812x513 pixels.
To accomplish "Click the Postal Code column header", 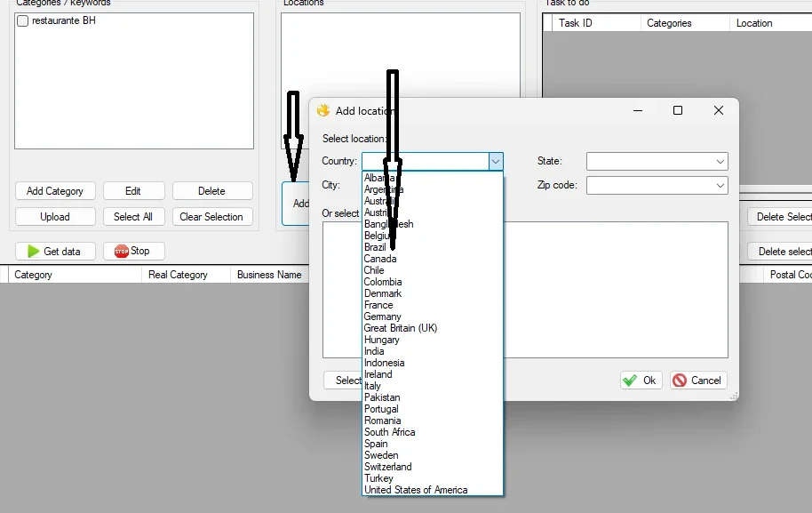I will point(788,275).
